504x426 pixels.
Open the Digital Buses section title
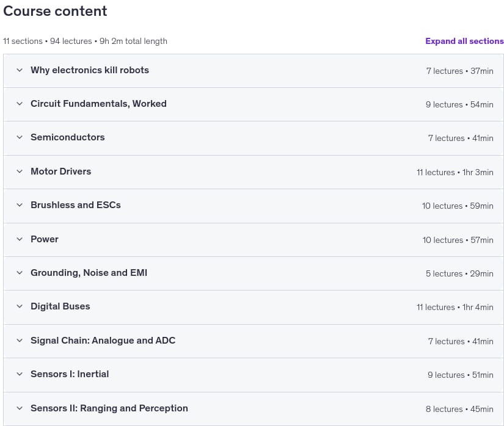[60, 306]
